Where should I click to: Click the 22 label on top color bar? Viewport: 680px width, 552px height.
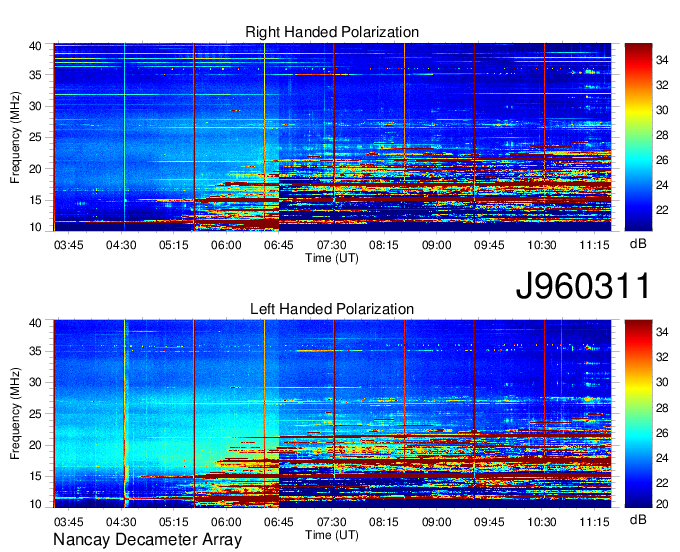tap(662, 210)
